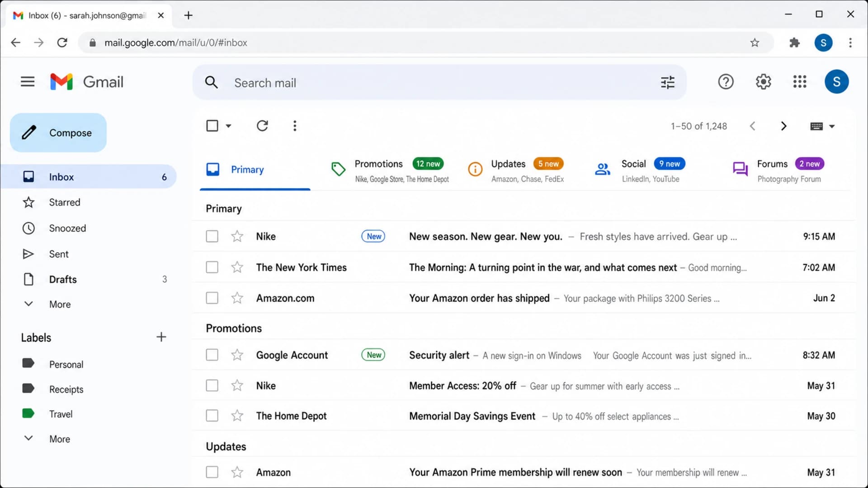Click the search magnifier icon
Image resolution: width=868 pixels, height=488 pixels.
click(211, 82)
